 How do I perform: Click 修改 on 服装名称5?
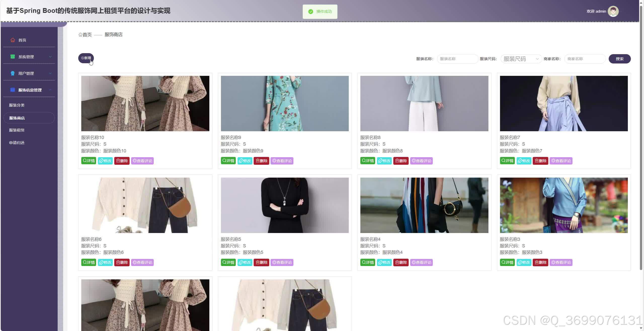click(245, 262)
